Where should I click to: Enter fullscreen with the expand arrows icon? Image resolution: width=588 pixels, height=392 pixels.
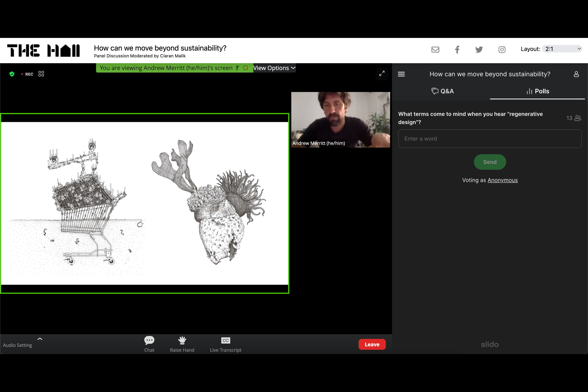(382, 73)
